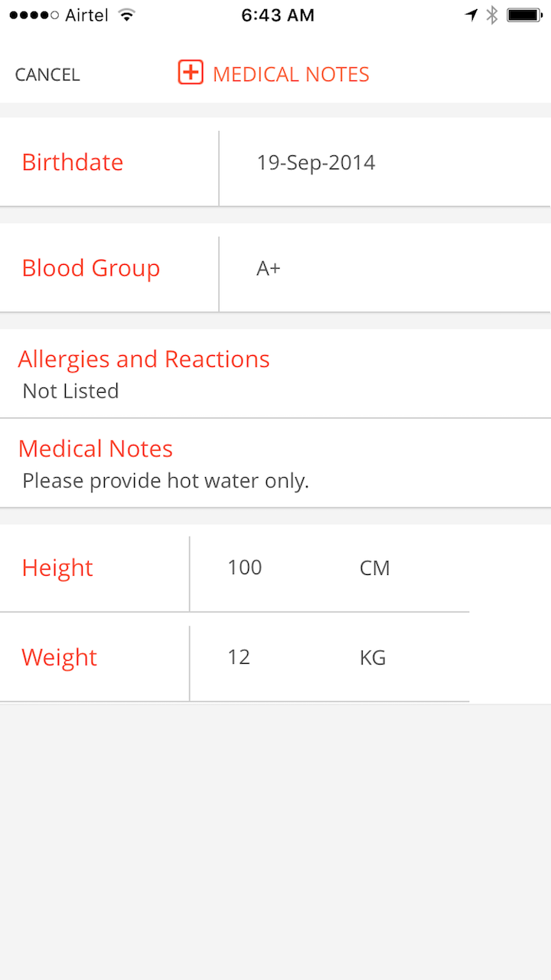Image resolution: width=551 pixels, height=980 pixels.
Task: Edit the weight value 12
Action: [x=239, y=657]
